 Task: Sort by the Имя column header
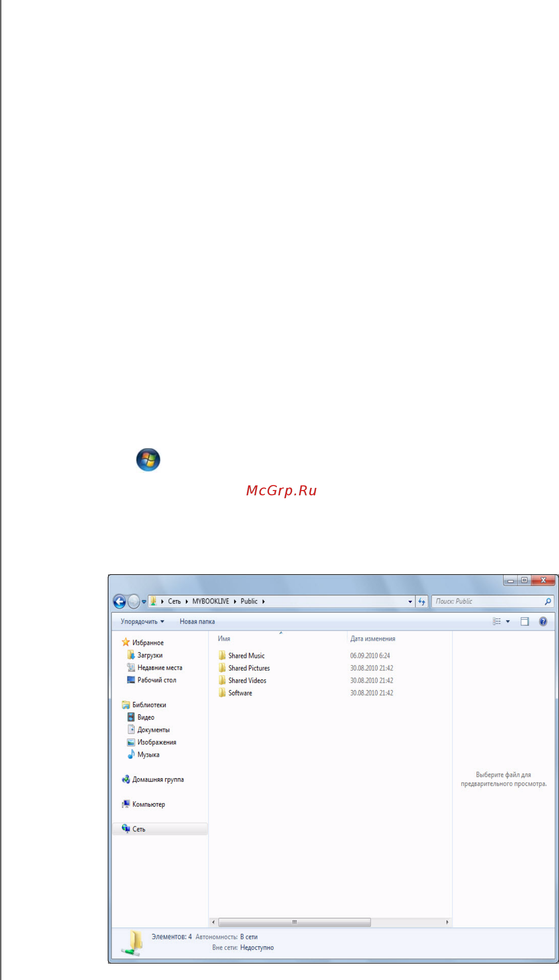224,638
